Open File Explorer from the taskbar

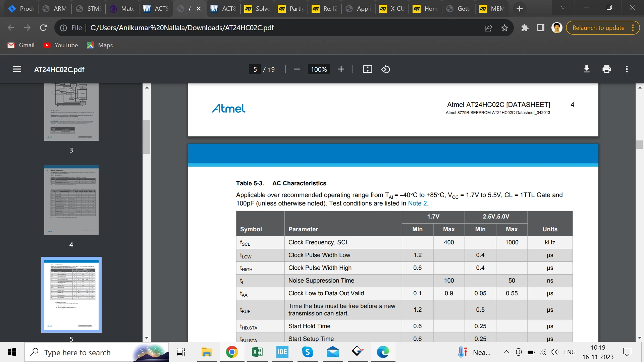[x=207, y=352]
